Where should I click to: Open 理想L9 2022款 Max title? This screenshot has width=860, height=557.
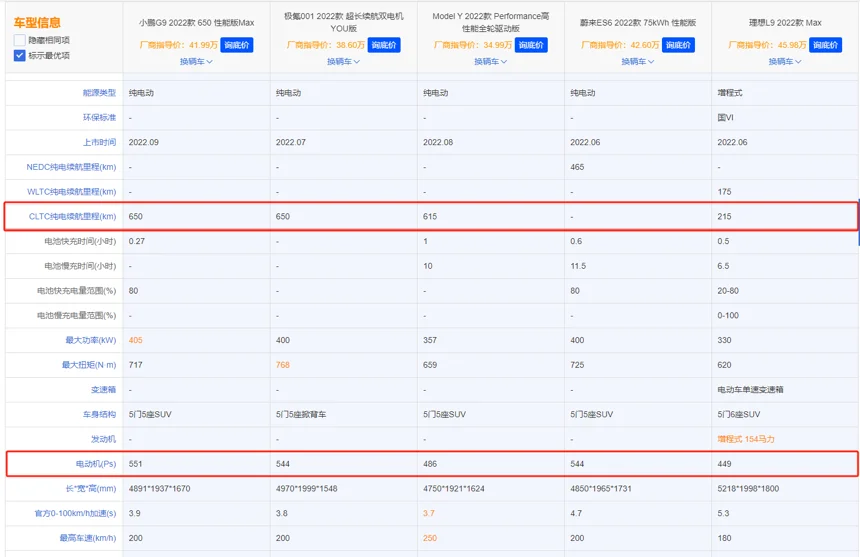(785, 22)
